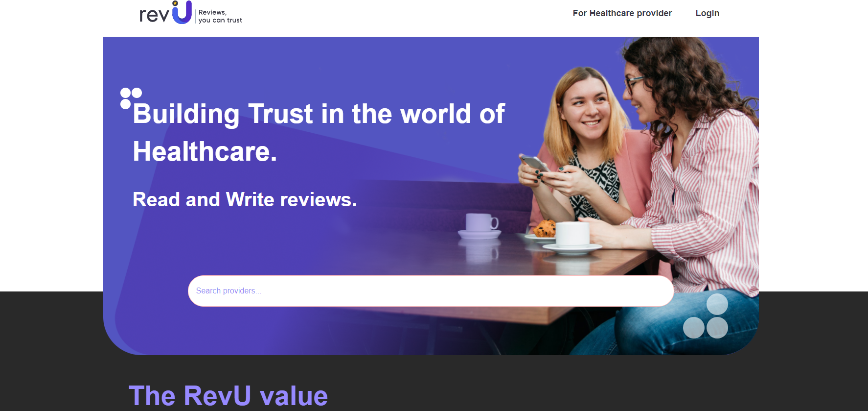
Task: Click the translucent three-circle decoration near the jeans
Action: click(x=706, y=316)
